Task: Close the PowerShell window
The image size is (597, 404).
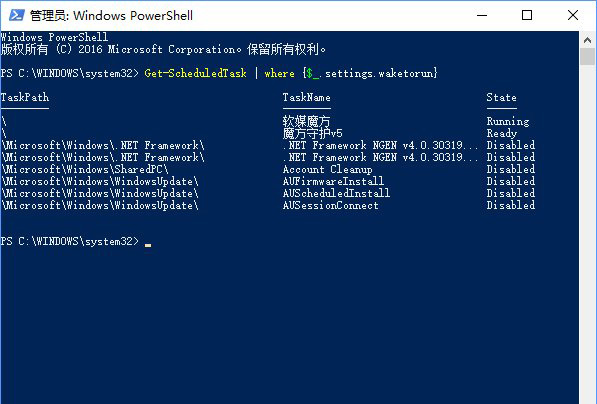Action: tap(573, 15)
